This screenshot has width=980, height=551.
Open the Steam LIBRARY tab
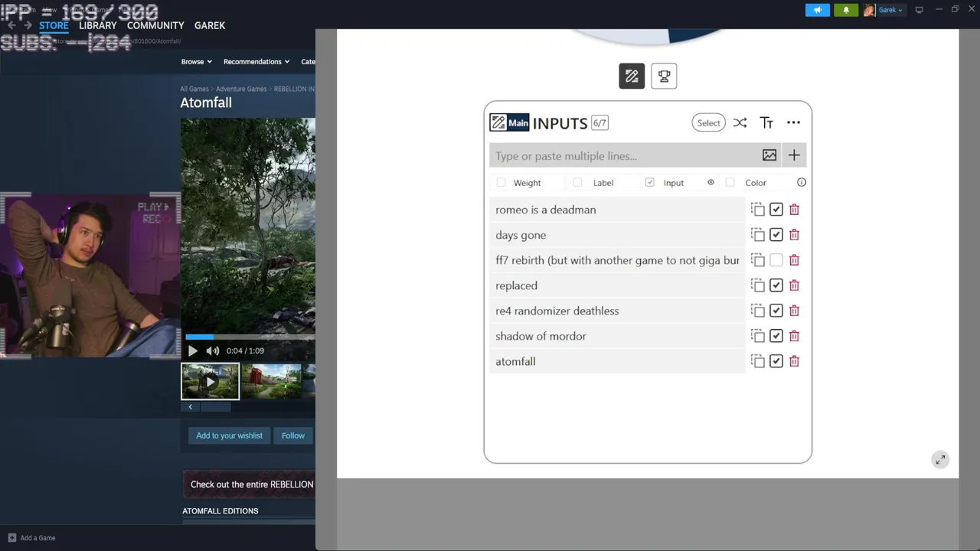tap(98, 25)
